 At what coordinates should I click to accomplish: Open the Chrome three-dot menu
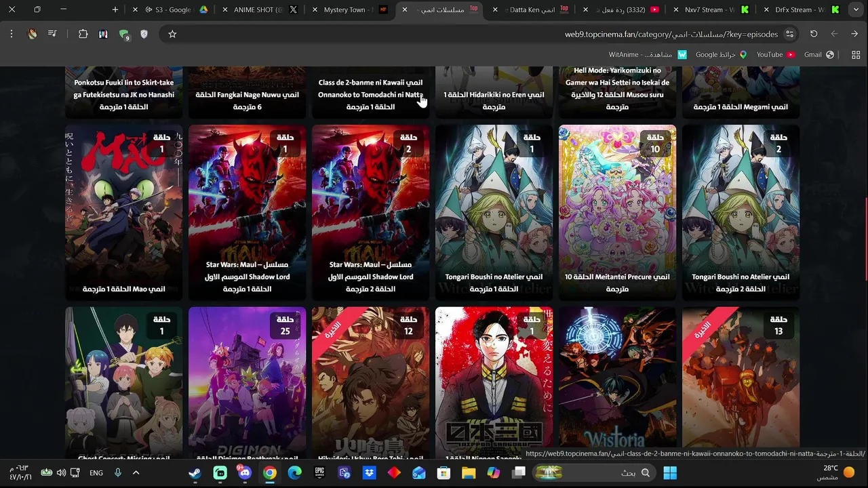12,34
